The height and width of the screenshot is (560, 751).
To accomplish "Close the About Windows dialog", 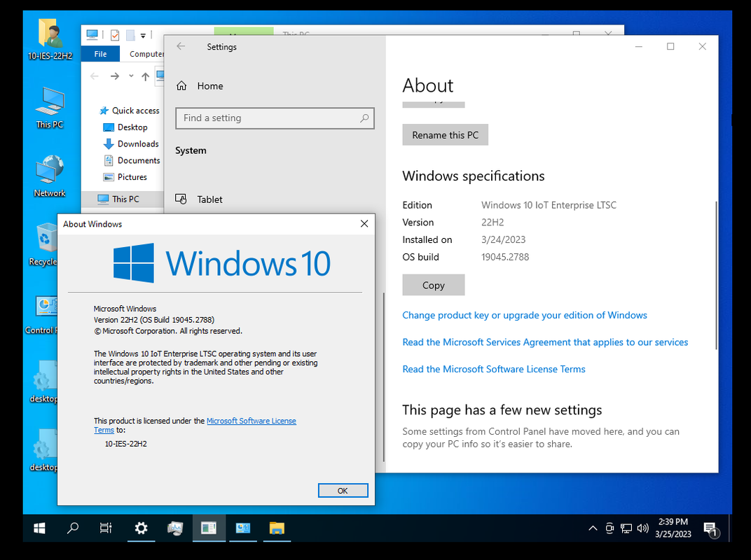I will pos(364,223).
